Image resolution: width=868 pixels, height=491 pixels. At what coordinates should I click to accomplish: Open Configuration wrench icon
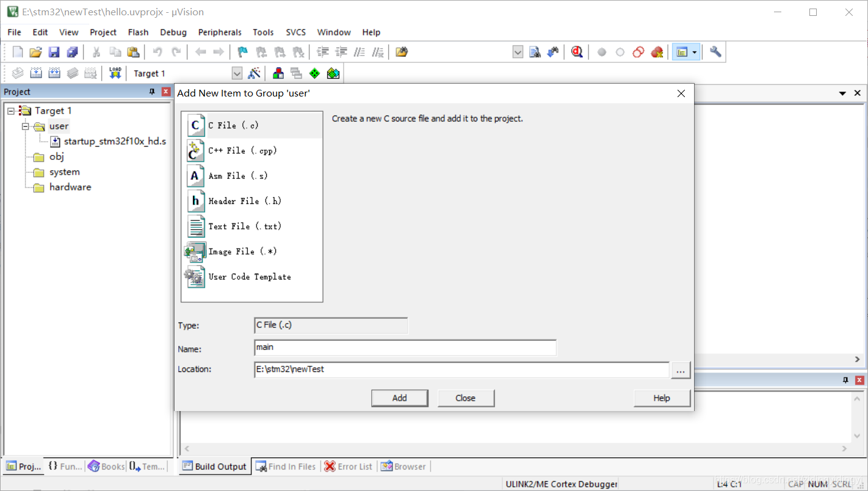pos(715,53)
